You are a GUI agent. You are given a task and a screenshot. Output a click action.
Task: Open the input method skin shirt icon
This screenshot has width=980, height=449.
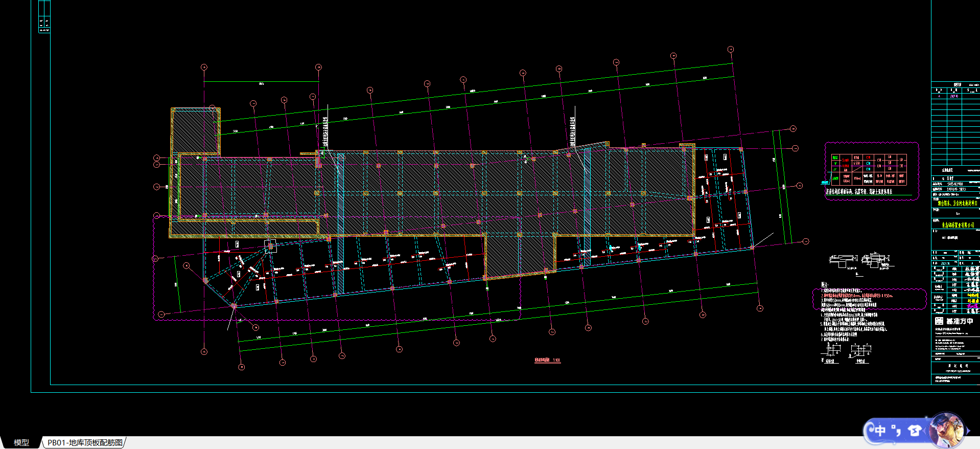(x=914, y=431)
